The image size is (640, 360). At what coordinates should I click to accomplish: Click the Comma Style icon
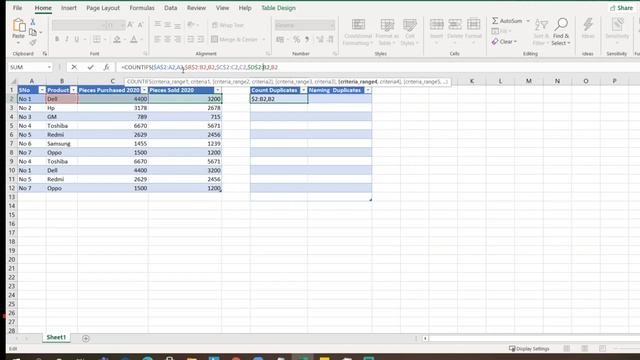point(307,40)
